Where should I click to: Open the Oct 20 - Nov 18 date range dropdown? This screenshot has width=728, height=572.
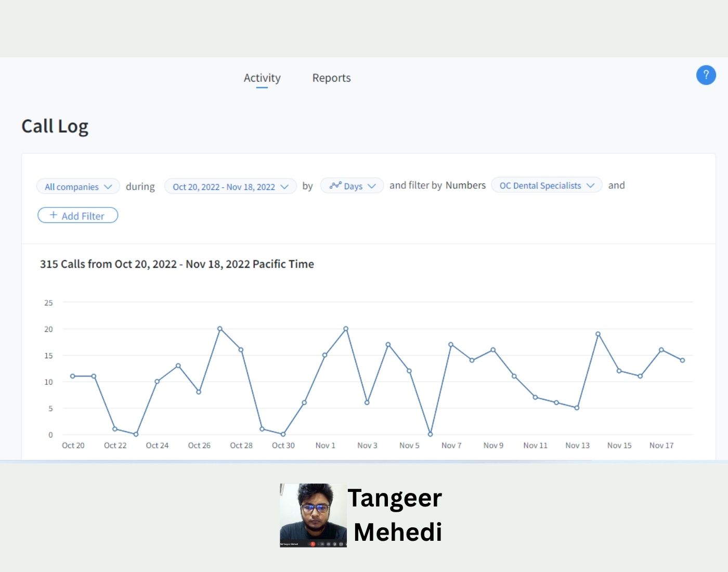(230, 187)
